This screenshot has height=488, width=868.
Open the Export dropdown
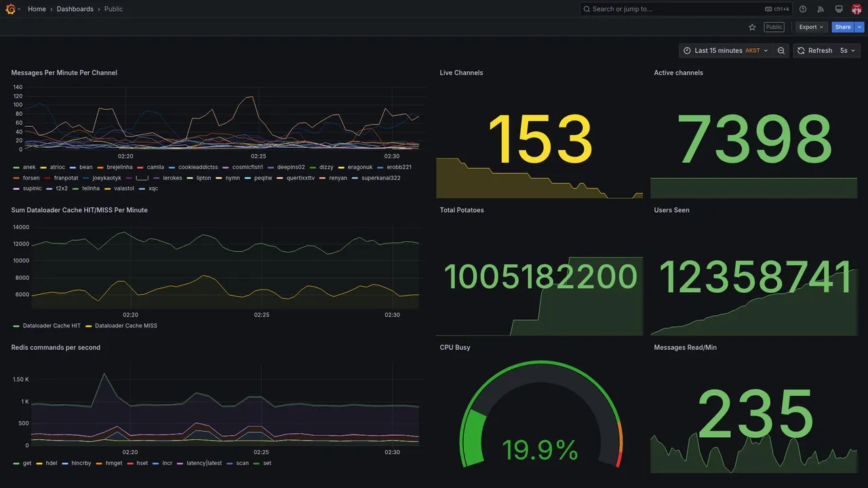(812, 27)
